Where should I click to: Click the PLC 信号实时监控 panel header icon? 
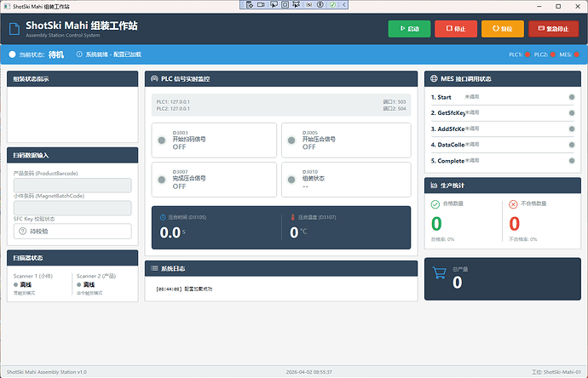point(154,78)
